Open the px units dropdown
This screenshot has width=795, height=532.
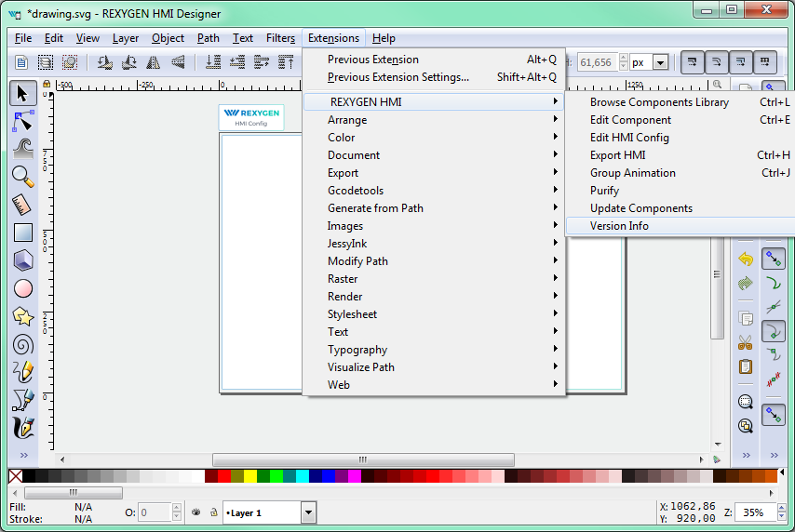point(660,63)
